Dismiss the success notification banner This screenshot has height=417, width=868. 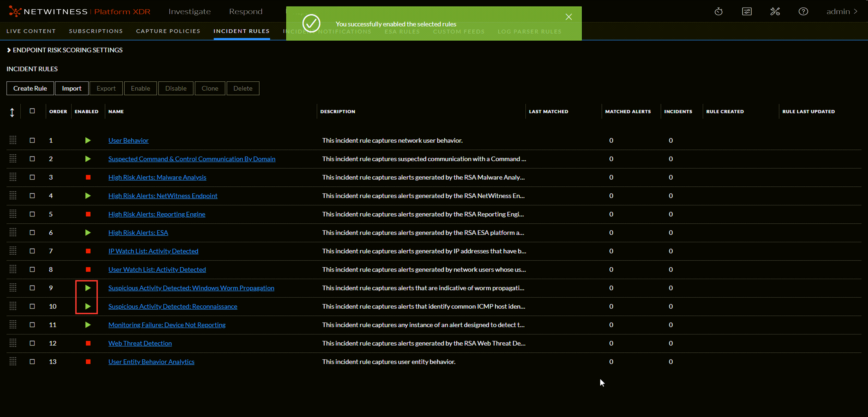568,17
